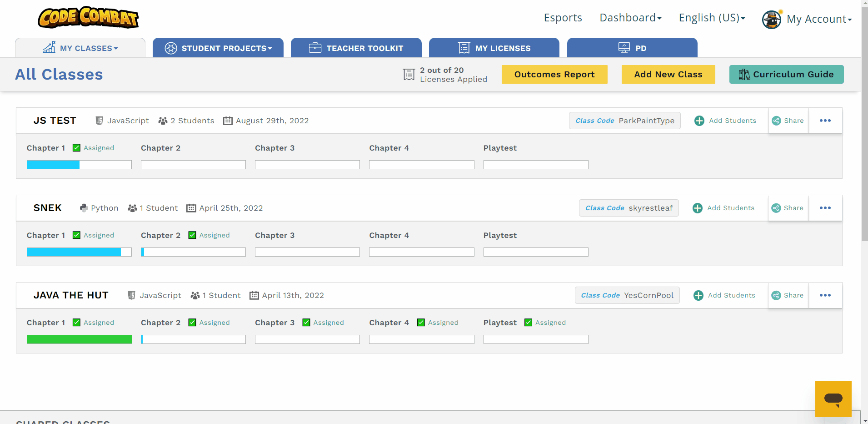Uncheck Chapter 1 Assigned in JS TEST
This screenshot has width=868, height=424.
click(77, 148)
